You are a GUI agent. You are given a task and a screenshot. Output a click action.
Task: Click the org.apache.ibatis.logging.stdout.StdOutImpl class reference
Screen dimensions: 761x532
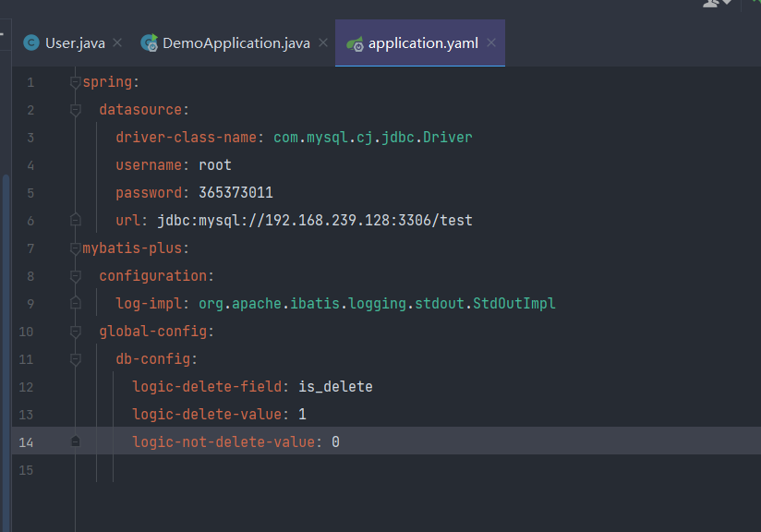[377, 304]
